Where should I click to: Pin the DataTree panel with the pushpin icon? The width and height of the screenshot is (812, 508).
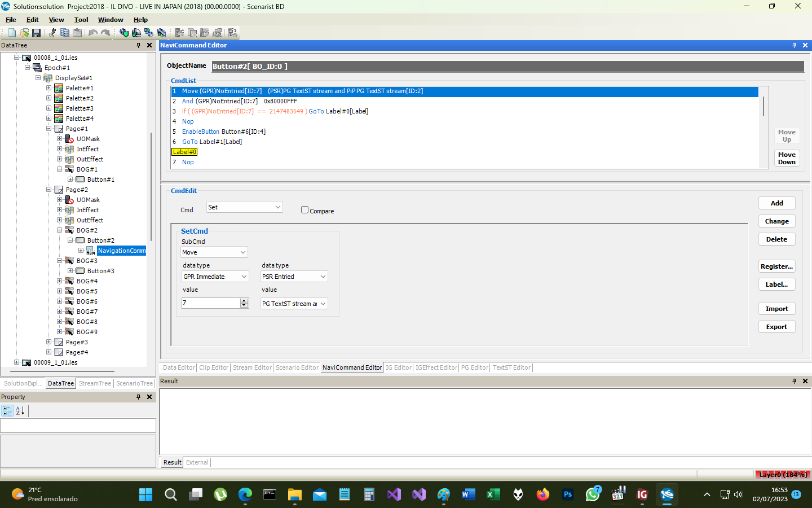point(138,45)
